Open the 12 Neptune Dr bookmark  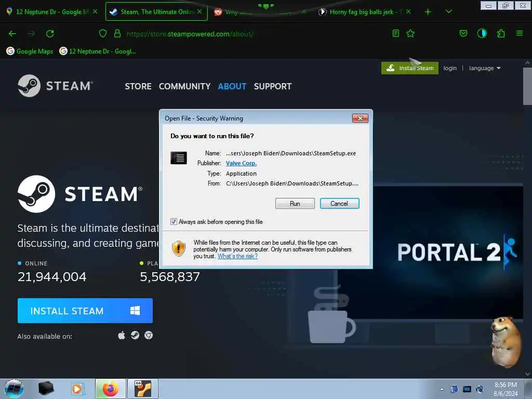(98, 51)
